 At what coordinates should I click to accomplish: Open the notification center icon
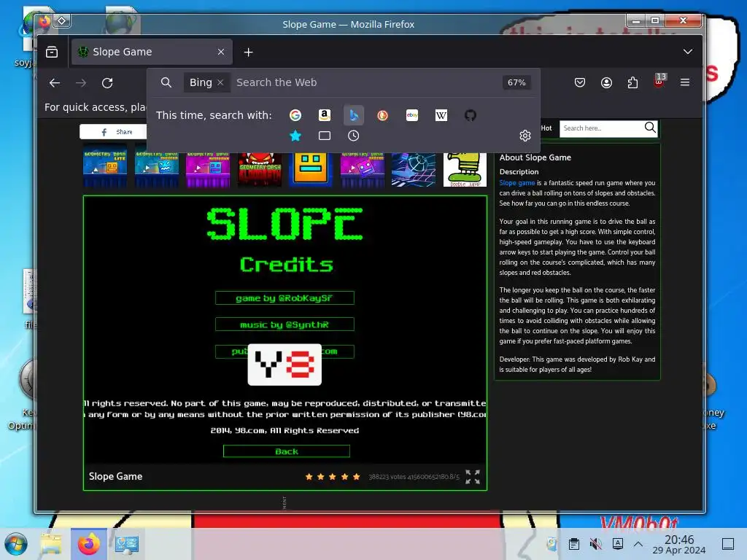click(727, 544)
